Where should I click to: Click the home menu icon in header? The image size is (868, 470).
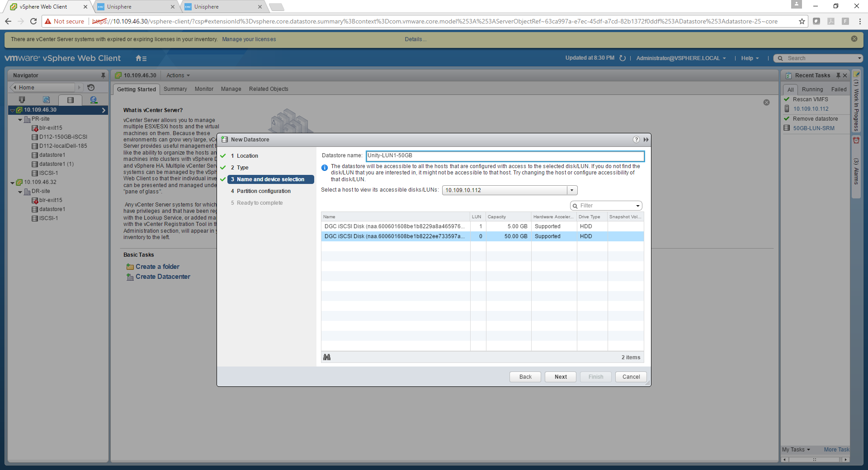coord(141,58)
